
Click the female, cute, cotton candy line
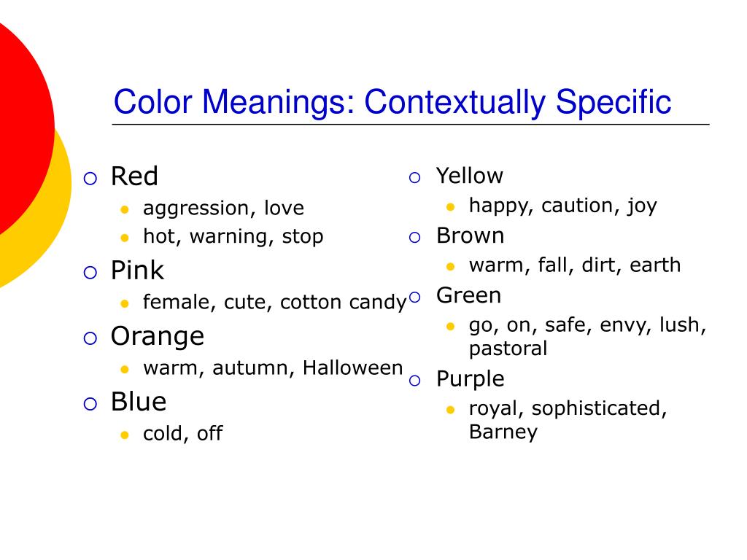pos(275,303)
